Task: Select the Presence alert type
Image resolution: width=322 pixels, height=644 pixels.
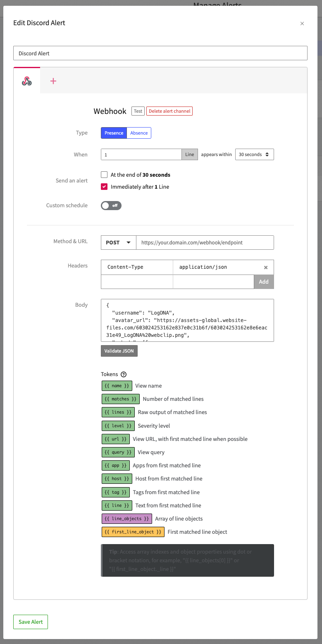Action: (x=113, y=133)
